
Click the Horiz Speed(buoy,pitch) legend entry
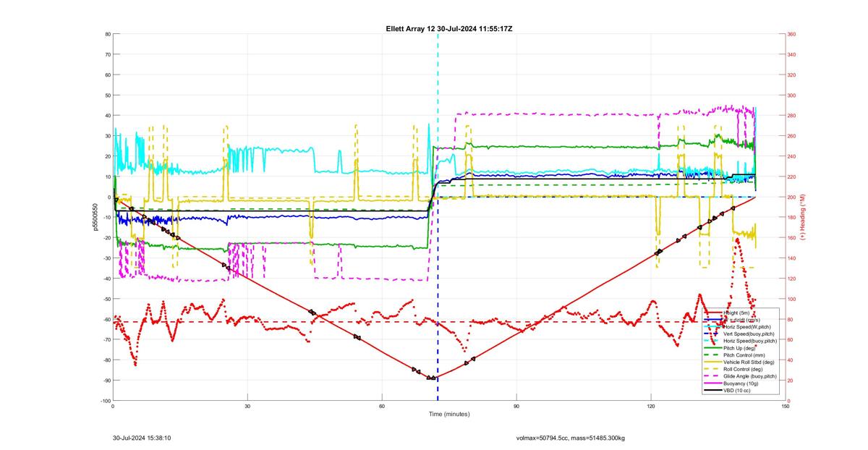tap(741, 341)
